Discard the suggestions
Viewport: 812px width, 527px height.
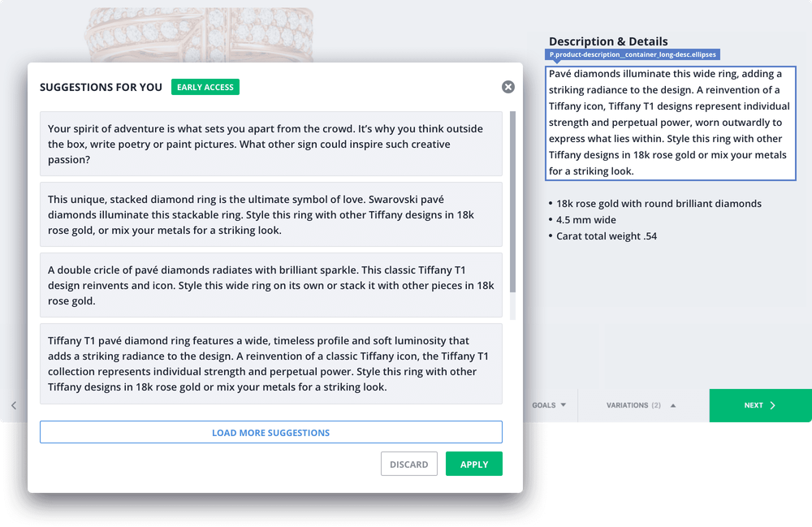[409, 464]
